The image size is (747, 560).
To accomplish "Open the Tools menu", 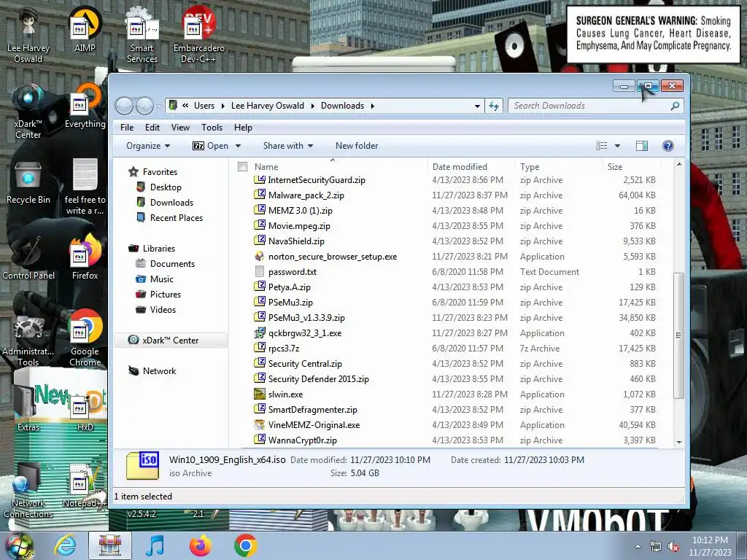I will click(212, 128).
